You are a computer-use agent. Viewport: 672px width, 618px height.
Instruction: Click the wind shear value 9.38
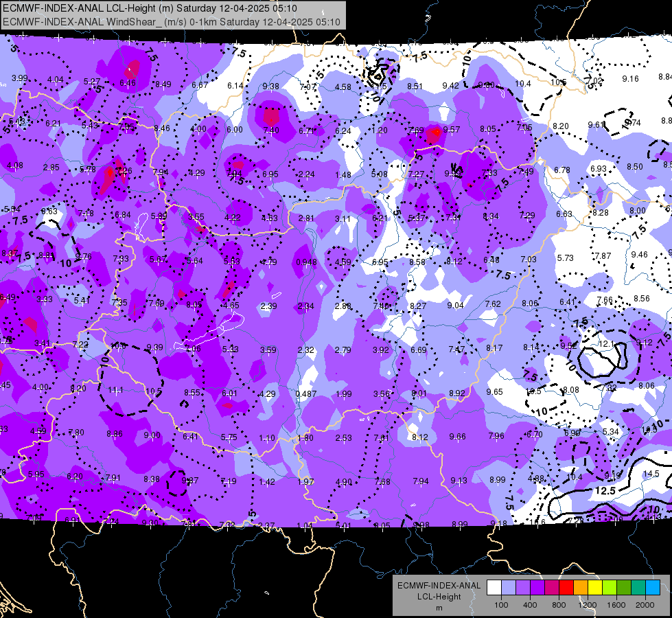(271, 87)
